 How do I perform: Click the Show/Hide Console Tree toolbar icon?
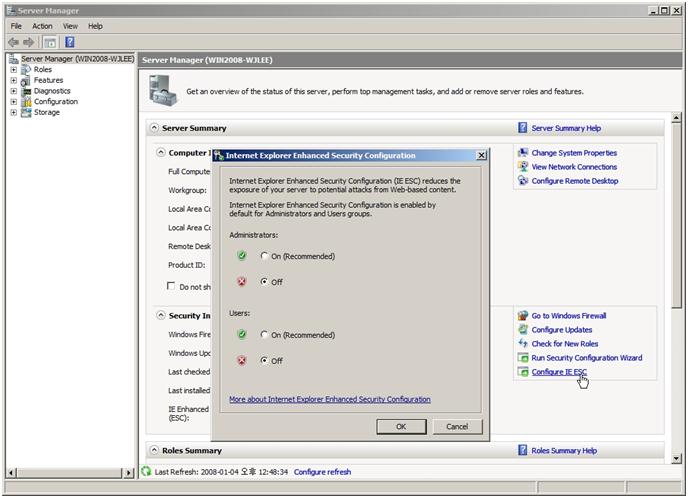click(x=50, y=42)
